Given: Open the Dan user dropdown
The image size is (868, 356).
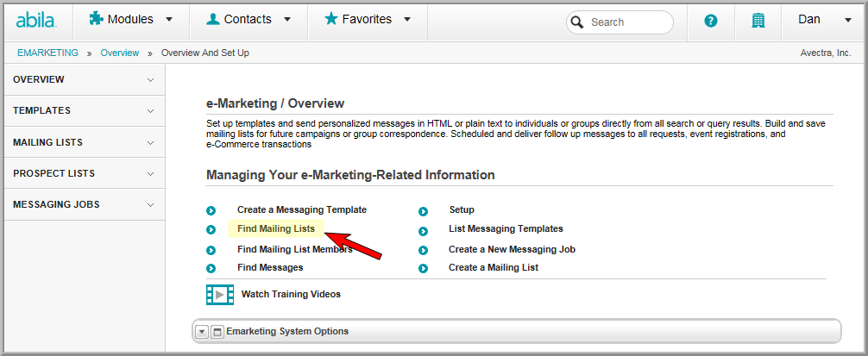Looking at the screenshot, I should [824, 20].
